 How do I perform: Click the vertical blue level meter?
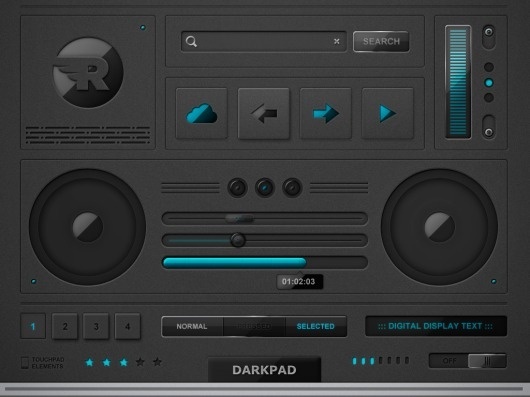(458, 82)
